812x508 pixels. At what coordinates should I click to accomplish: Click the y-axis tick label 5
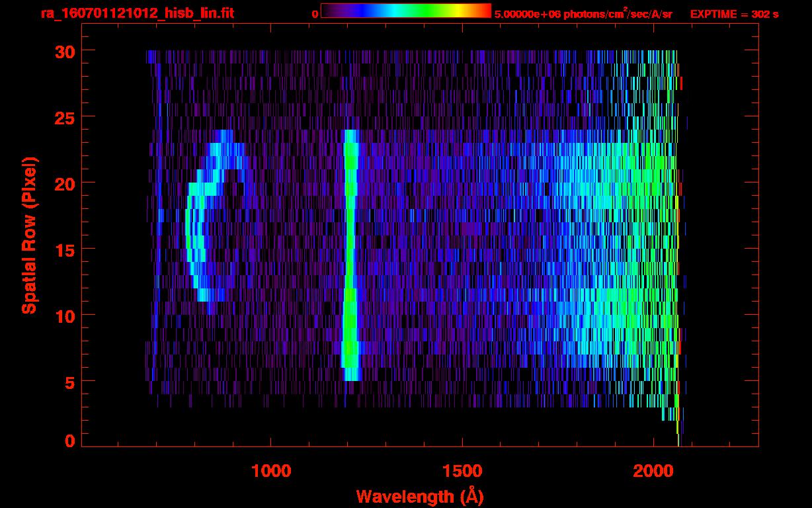pyautogui.click(x=69, y=382)
